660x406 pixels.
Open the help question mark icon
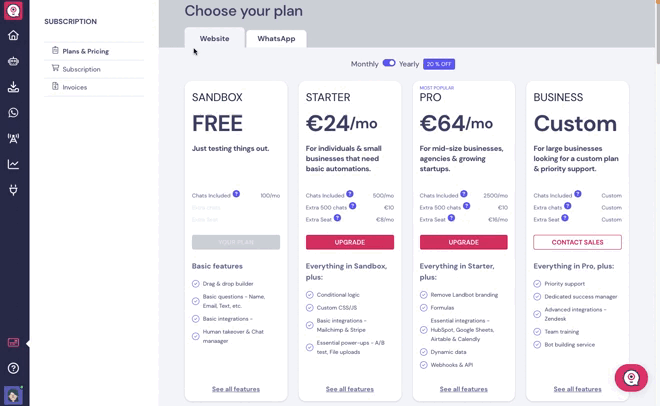tap(13, 368)
